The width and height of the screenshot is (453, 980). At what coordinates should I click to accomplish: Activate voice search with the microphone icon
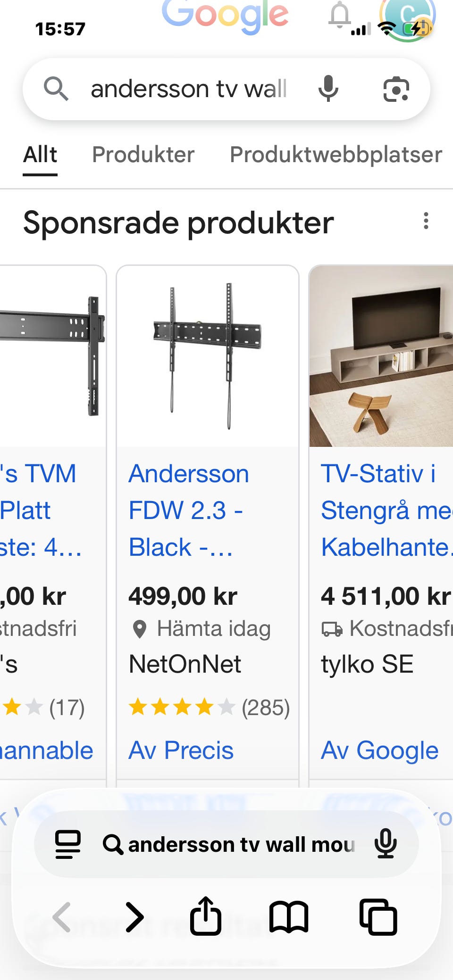pyautogui.click(x=329, y=88)
